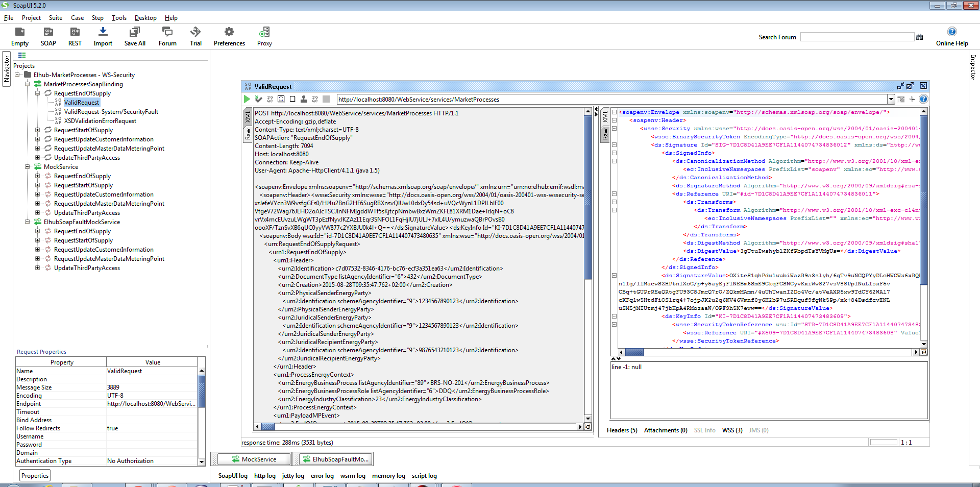This screenshot has height=487, width=980.
Task: Click the plus icon beside endpoint field
Action: [x=912, y=99]
